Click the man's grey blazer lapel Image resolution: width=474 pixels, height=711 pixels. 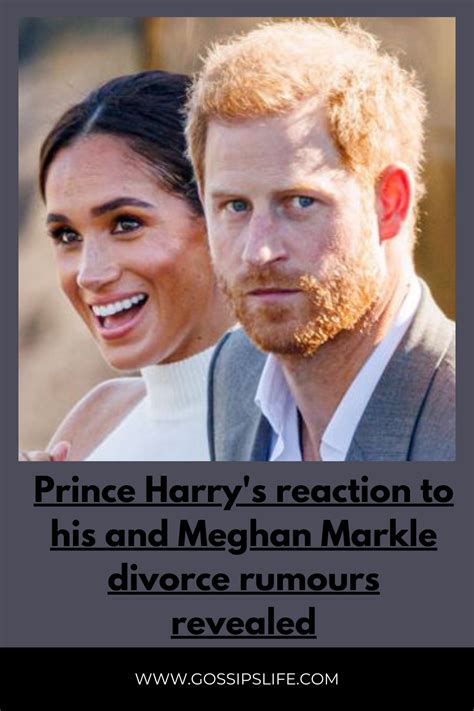tap(236, 399)
